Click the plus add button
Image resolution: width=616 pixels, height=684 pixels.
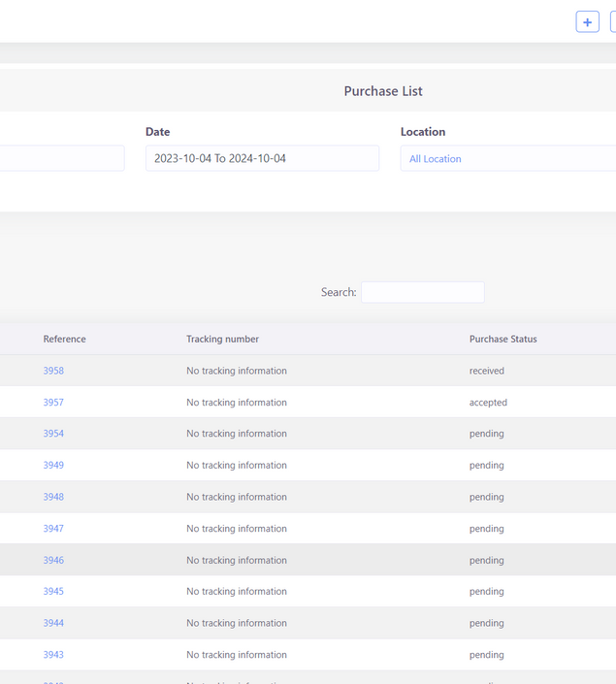click(587, 22)
